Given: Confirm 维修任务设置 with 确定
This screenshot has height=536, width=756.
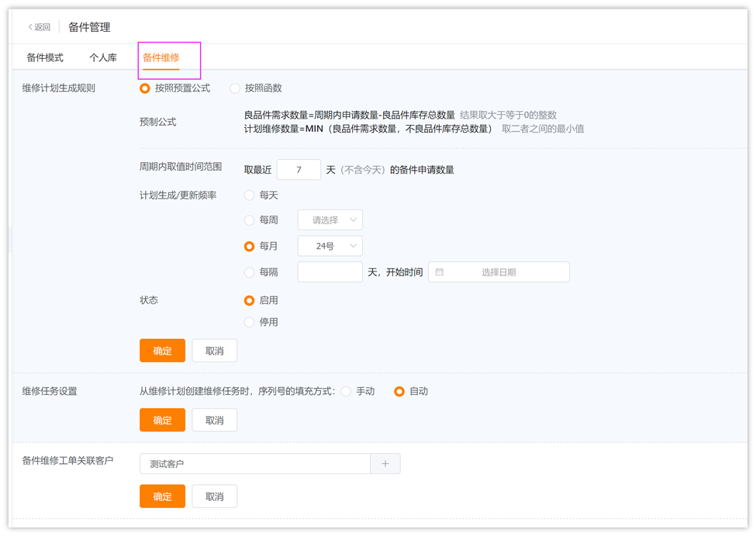Looking at the screenshot, I should tap(163, 420).
